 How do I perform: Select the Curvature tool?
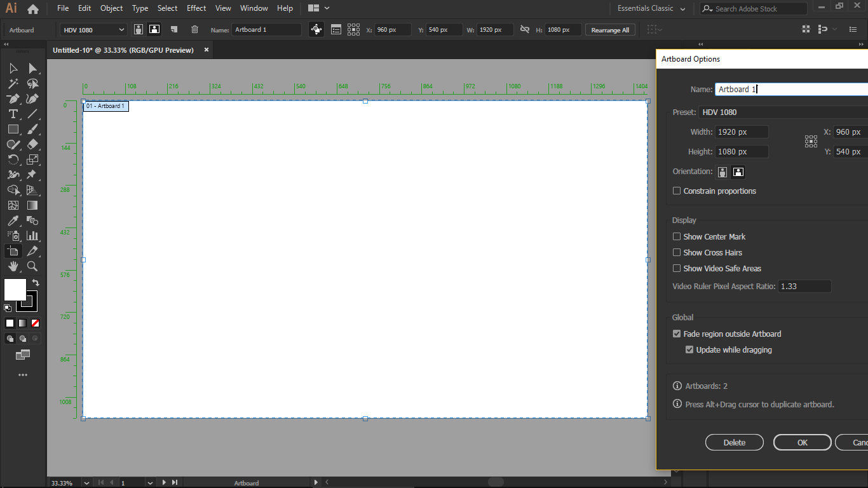click(x=32, y=98)
